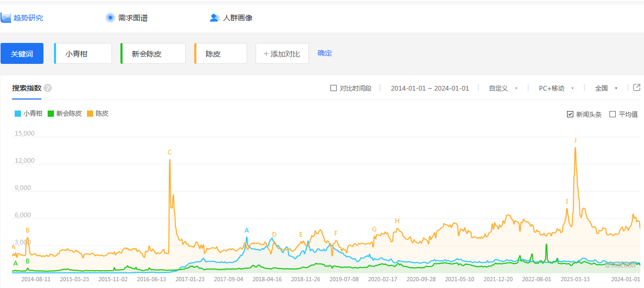
Task: Open the 自定义 time range dropdown
Action: click(x=503, y=88)
